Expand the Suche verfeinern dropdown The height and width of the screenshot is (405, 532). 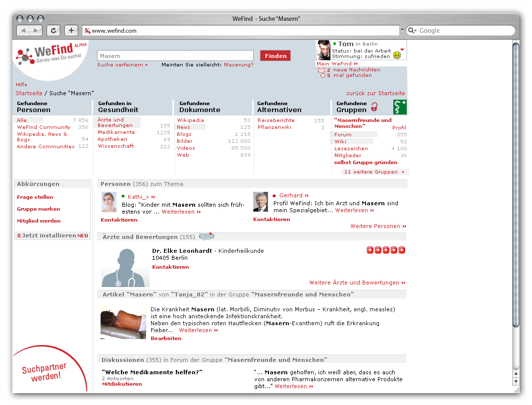coord(122,65)
